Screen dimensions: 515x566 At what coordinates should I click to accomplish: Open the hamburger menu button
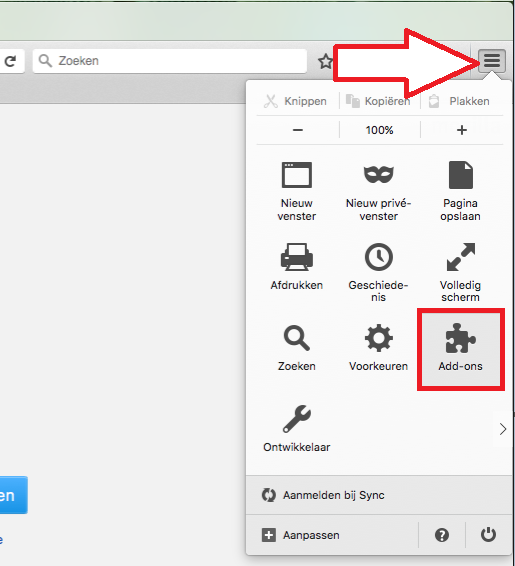click(x=492, y=61)
